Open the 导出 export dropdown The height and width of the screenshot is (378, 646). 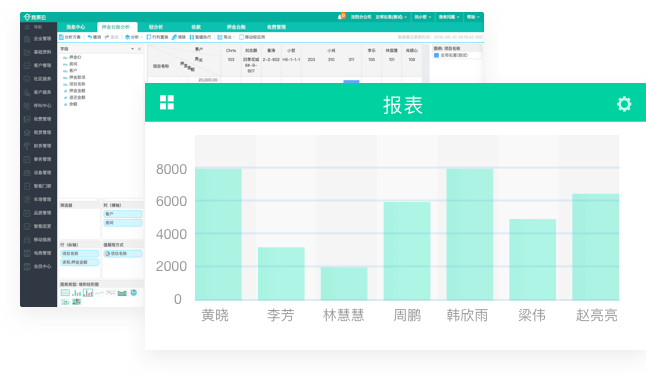[226, 37]
